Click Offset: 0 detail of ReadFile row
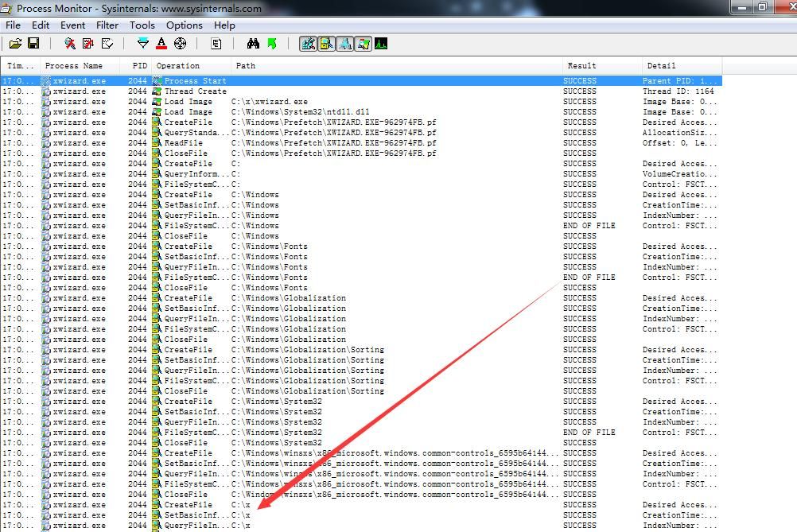 coord(680,143)
